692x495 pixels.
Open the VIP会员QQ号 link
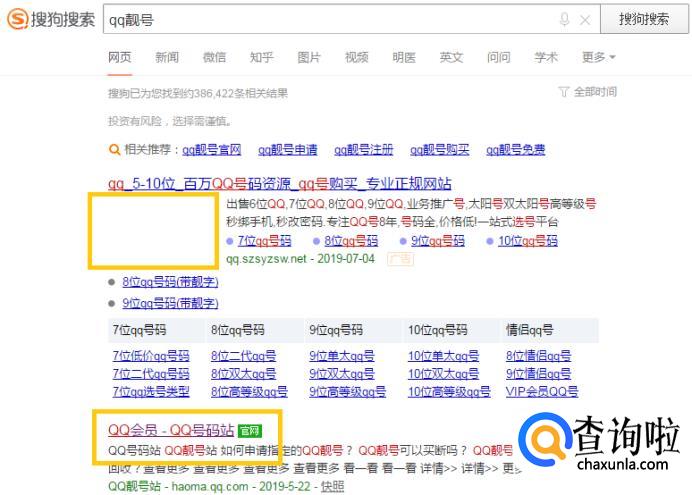coord(542,392)
